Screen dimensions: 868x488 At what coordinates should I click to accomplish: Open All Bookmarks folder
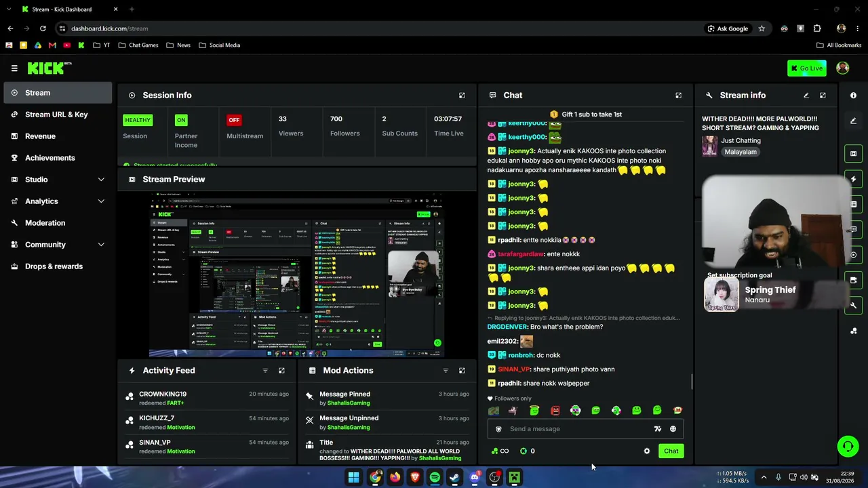[839, 45]
